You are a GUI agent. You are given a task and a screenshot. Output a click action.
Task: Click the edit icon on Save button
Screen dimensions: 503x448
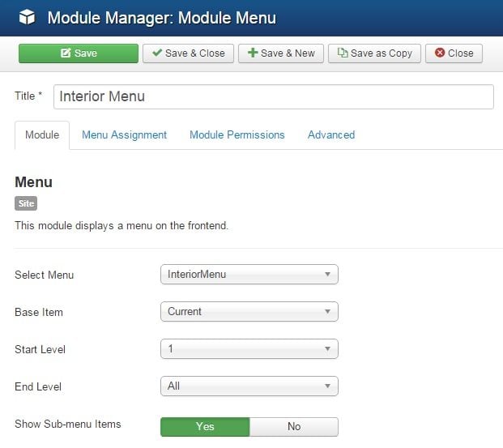tap(66, 53)
